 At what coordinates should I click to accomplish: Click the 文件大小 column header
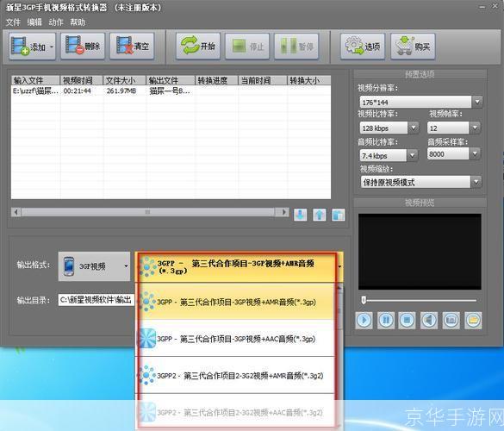pos(125,80)
